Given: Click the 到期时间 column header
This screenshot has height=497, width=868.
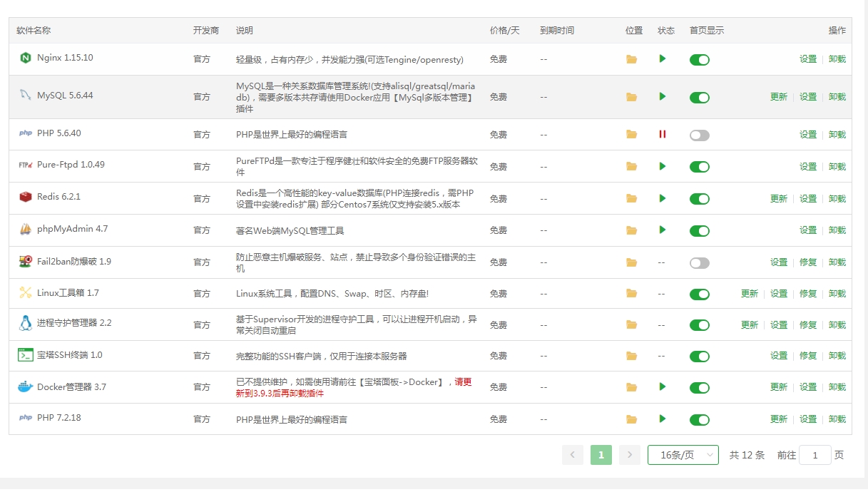Looking at the screenshot, I should [557, 31].
